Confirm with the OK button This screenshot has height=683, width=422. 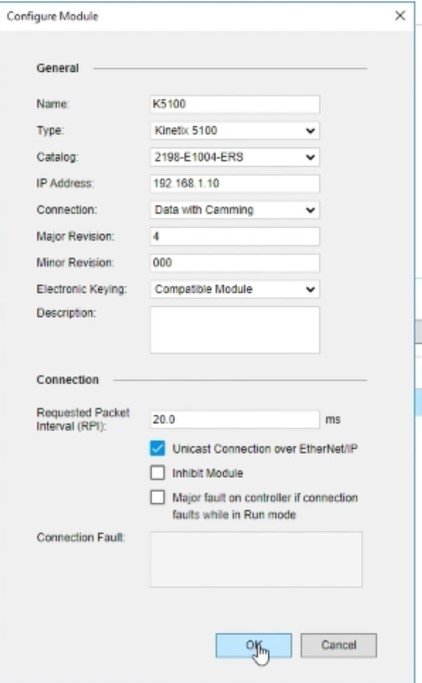[x=253, y=646]
